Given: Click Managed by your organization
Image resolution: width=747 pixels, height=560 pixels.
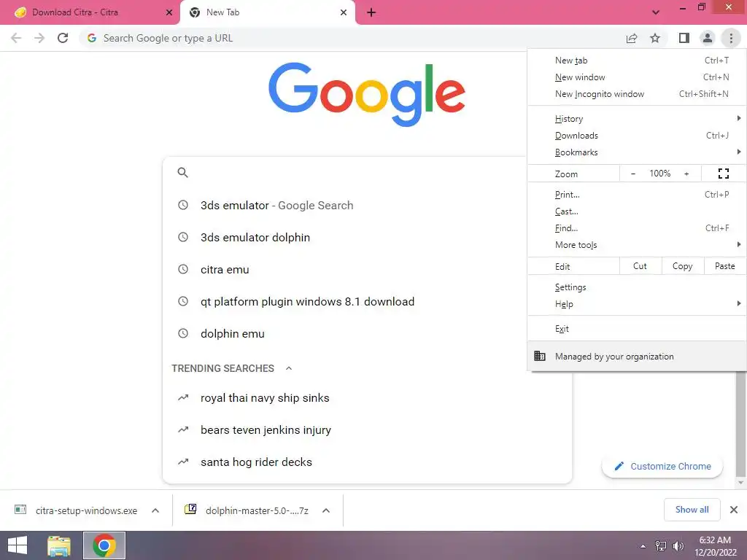Looking at the screenshot, I should (637, 356).
